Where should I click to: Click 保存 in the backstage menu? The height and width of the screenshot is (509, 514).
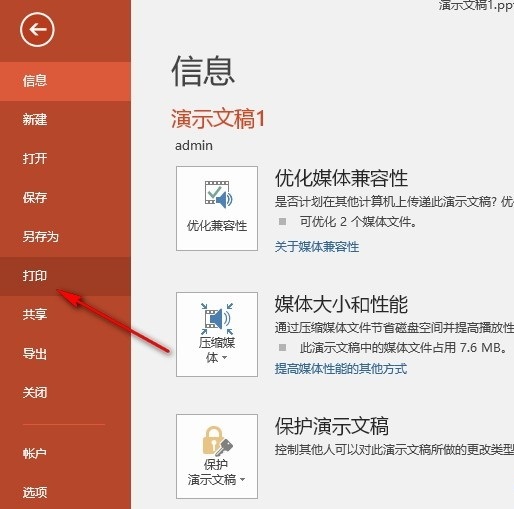click(65, 198)
